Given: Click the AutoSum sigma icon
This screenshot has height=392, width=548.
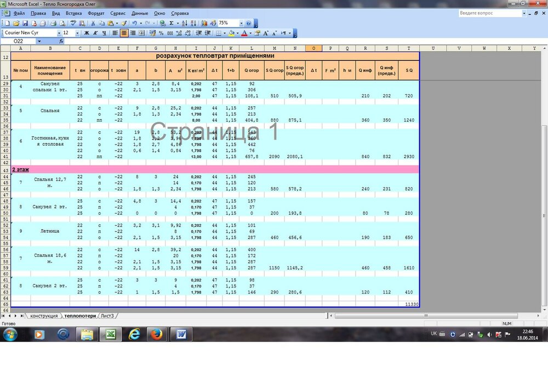Looking at the screenshot, I should pos(172,24).
